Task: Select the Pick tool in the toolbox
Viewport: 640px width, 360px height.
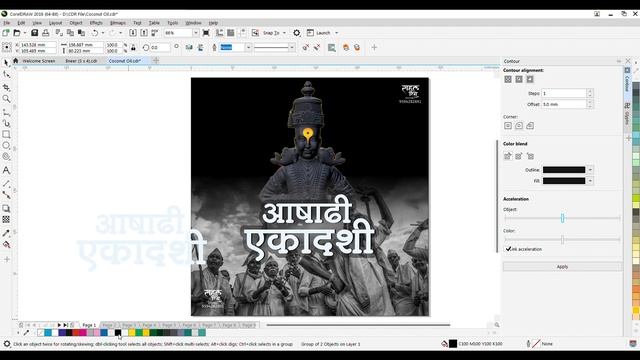Action: 6,62
